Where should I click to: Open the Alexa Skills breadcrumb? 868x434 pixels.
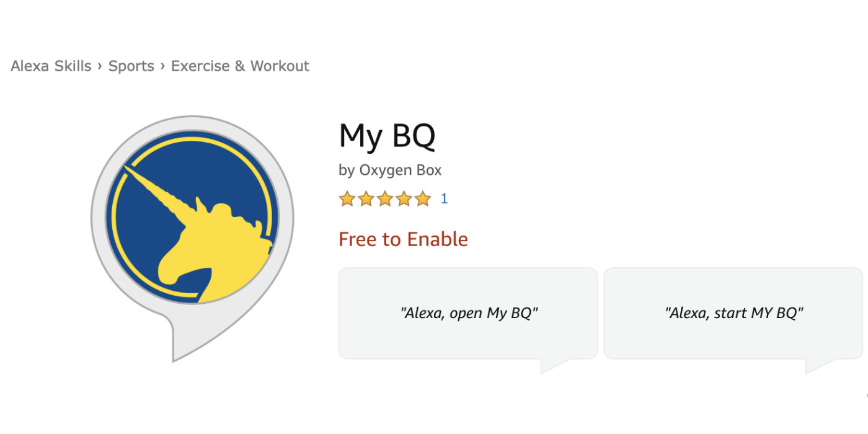tap(51, 66)
